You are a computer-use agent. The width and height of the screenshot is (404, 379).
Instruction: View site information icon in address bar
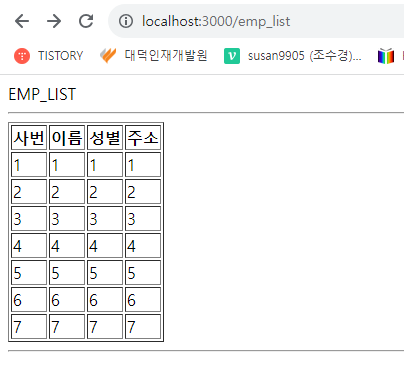[126, 21]
